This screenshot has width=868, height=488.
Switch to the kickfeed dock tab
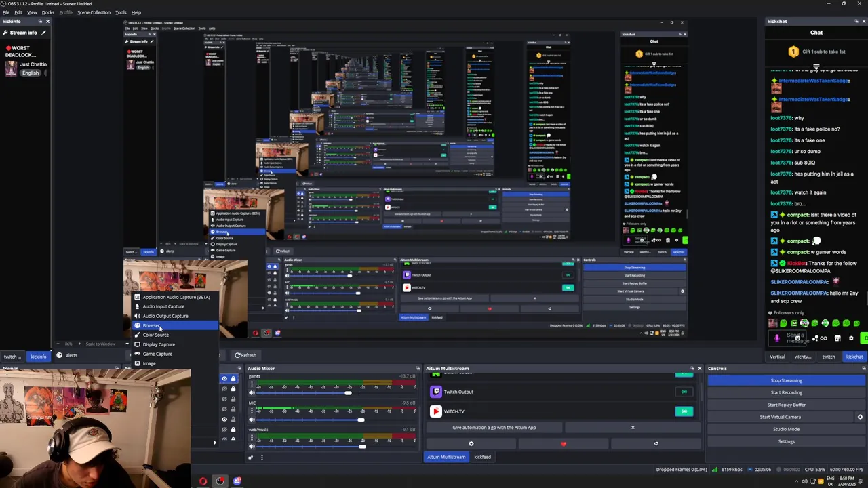click(x=482, y=457)
